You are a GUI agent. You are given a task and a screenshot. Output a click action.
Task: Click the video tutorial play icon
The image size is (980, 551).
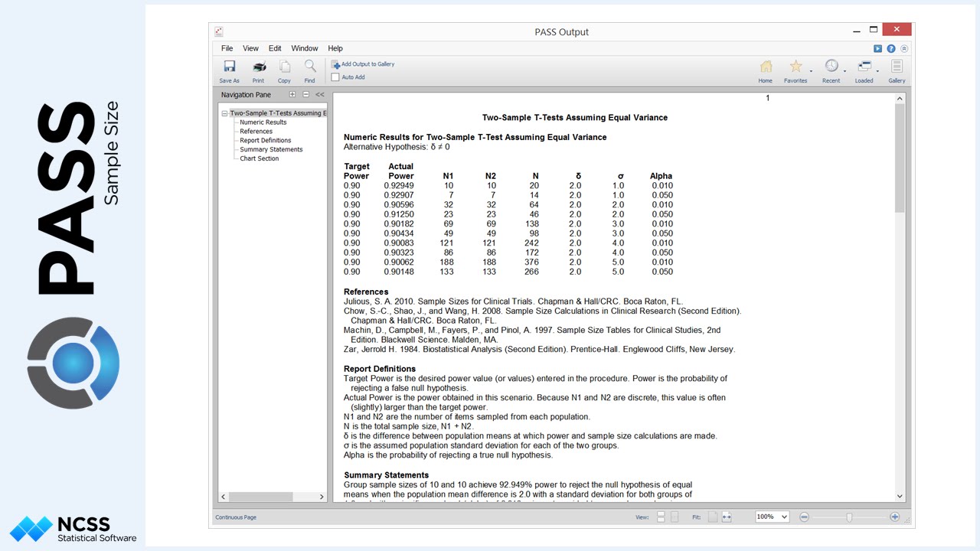878,48
